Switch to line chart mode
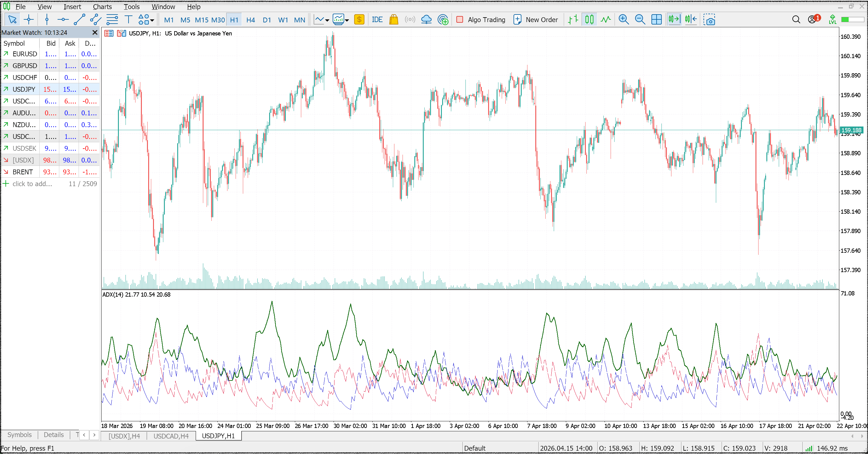The image size is (868, 454). [x=606, y=20]
